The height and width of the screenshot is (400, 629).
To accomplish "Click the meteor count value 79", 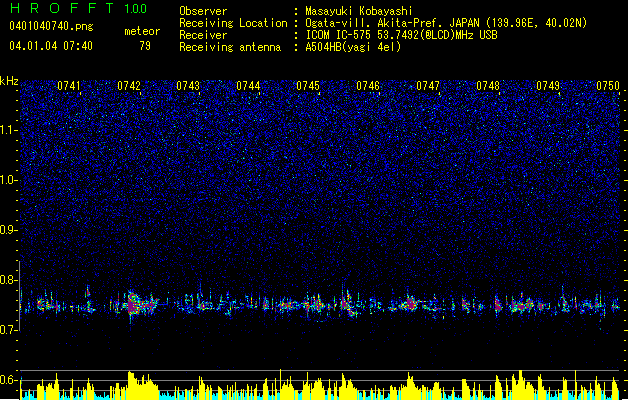I will pos(145,46).
